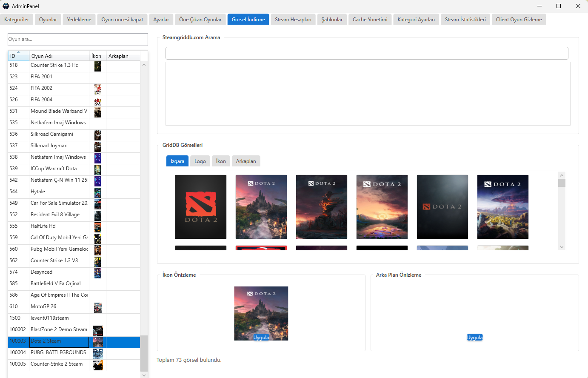Click the MotoGP 26 row icon
Screen dimensions: 588x378
pyautogui.click(x=98, y=307)
